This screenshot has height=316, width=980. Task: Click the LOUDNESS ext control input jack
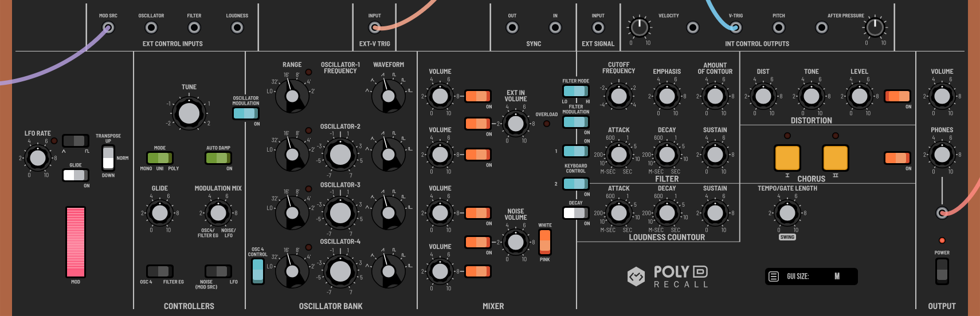click(237, 27)
